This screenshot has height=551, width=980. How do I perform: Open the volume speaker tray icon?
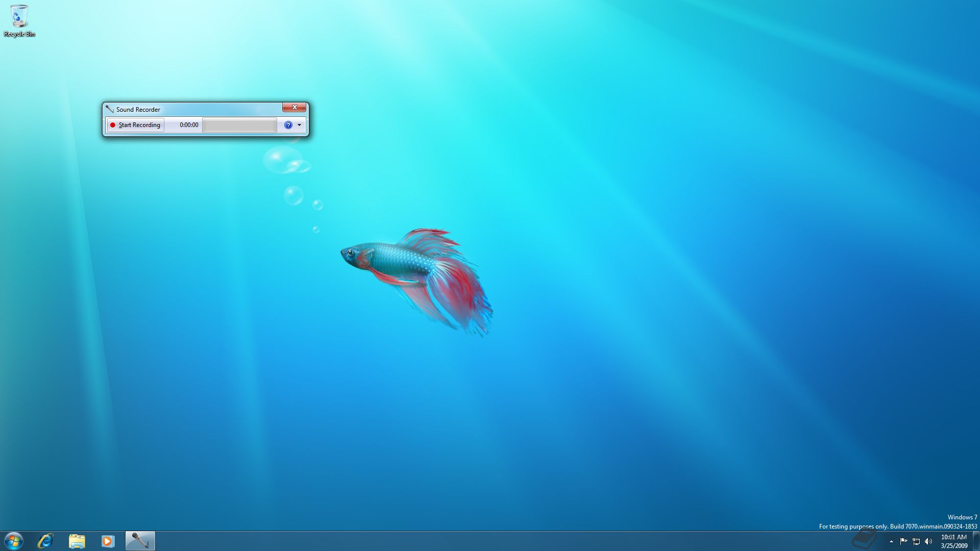pyautogui.click(x=928, y=541)
